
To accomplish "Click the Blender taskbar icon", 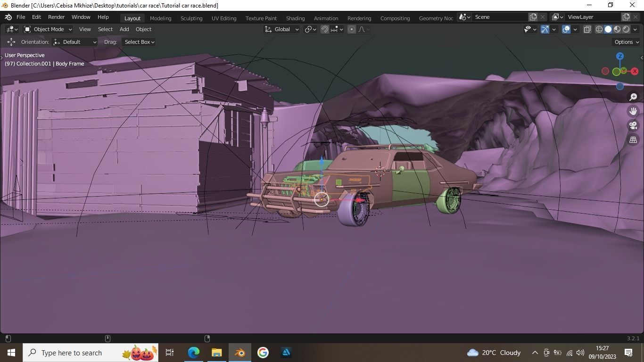I will pos(240,353).
